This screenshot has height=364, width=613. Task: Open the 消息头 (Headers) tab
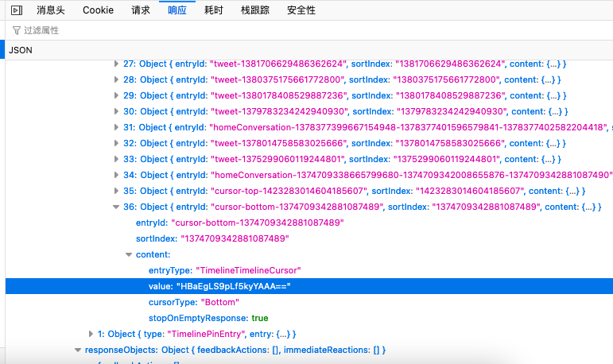[52, 10]
